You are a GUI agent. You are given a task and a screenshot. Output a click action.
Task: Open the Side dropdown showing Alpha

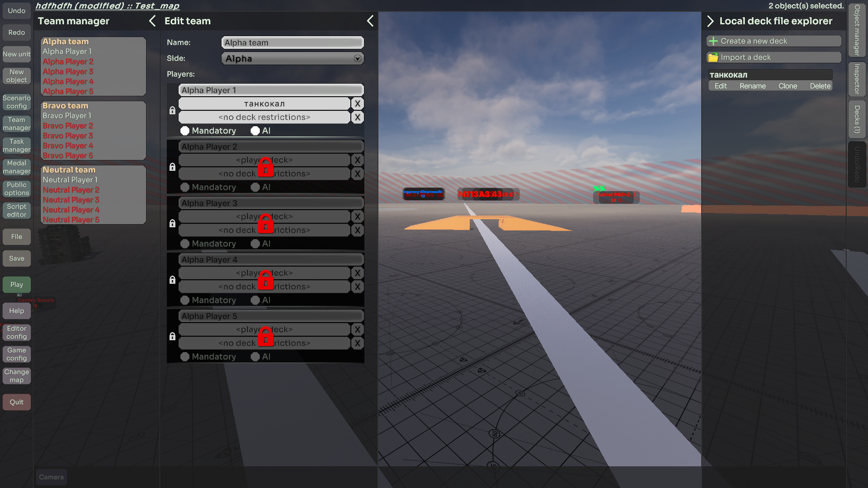(x=292, y=58)
